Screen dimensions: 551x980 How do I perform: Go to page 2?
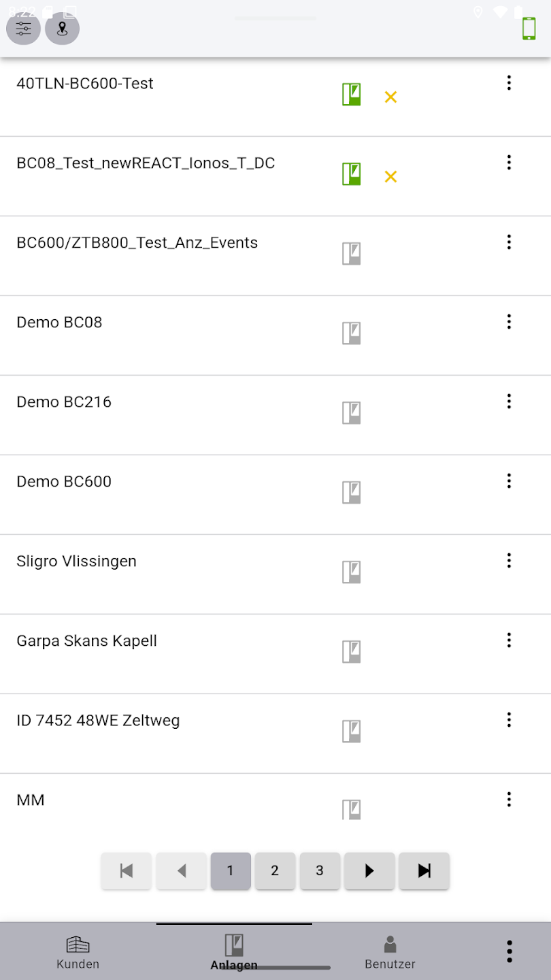pyautogui.click(x=275, y=870)
